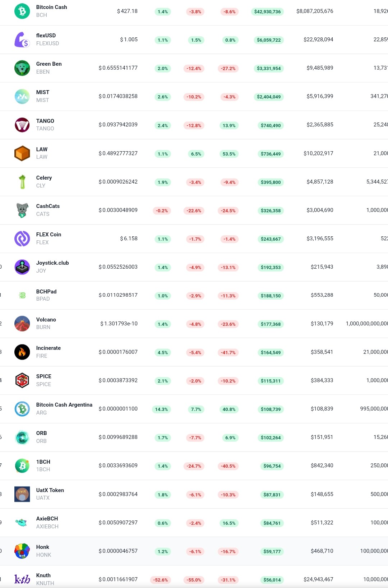Open the FLEX Coin name link

point(49,235)
